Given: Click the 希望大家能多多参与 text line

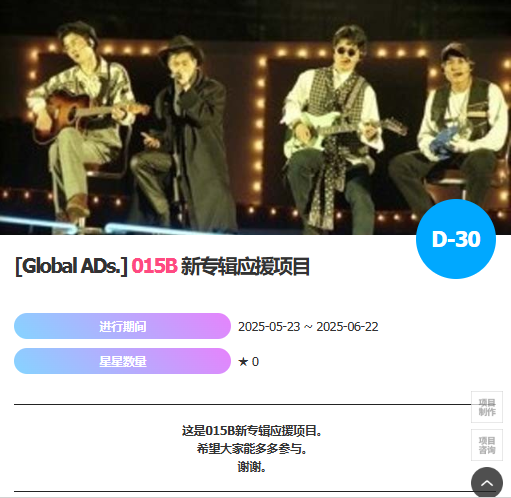Looking at the screenshot, I should coord(252,449).
